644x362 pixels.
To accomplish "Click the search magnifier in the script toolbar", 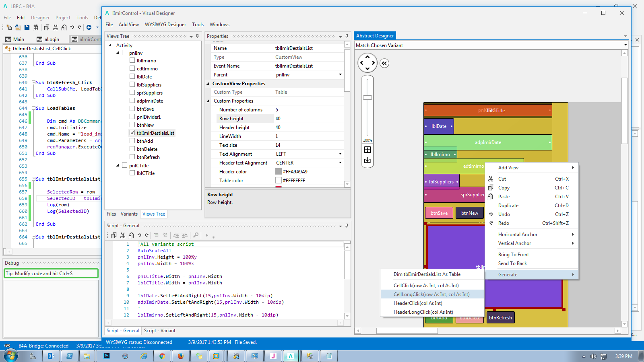I will tap(196, 235).
